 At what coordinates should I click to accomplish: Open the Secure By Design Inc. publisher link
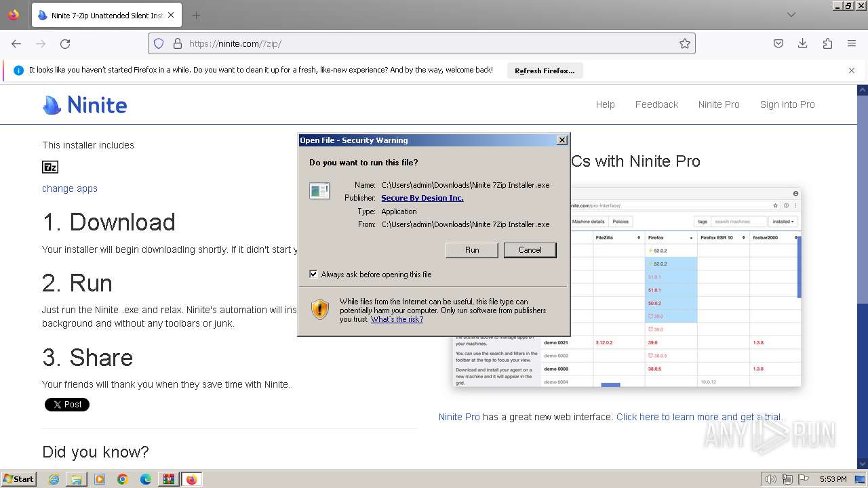[422, 198]
